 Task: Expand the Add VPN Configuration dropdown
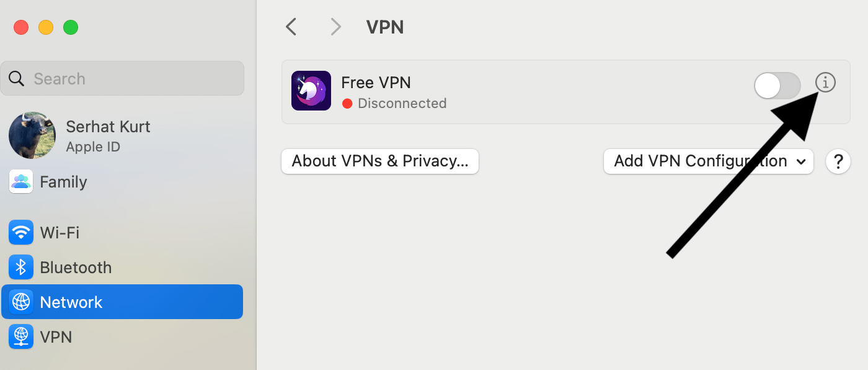(x=708, y=161)
